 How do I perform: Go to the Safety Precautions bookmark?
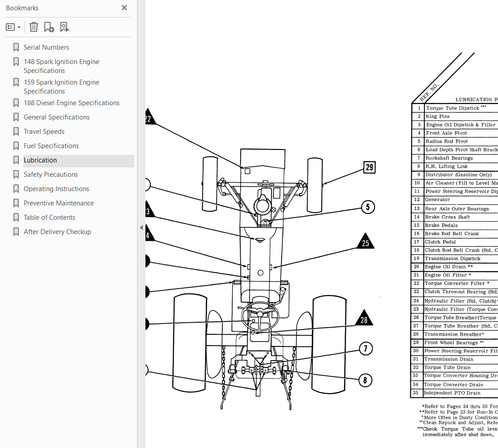[x=51, y=175]
